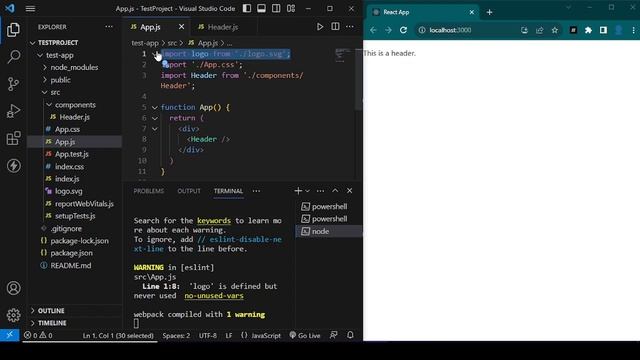Open logo.svg in the explorer
Screen dimensions: 640x360
(75, 191)
